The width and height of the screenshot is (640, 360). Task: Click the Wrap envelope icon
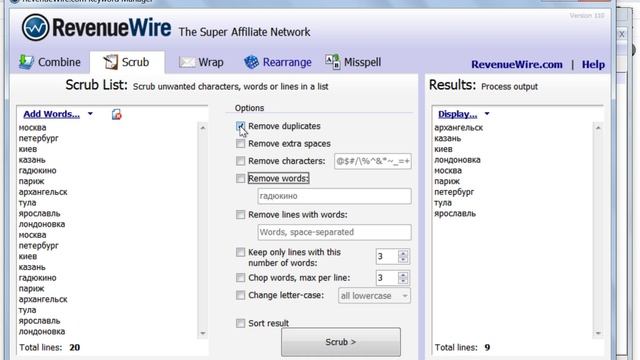tap(187, 62)
